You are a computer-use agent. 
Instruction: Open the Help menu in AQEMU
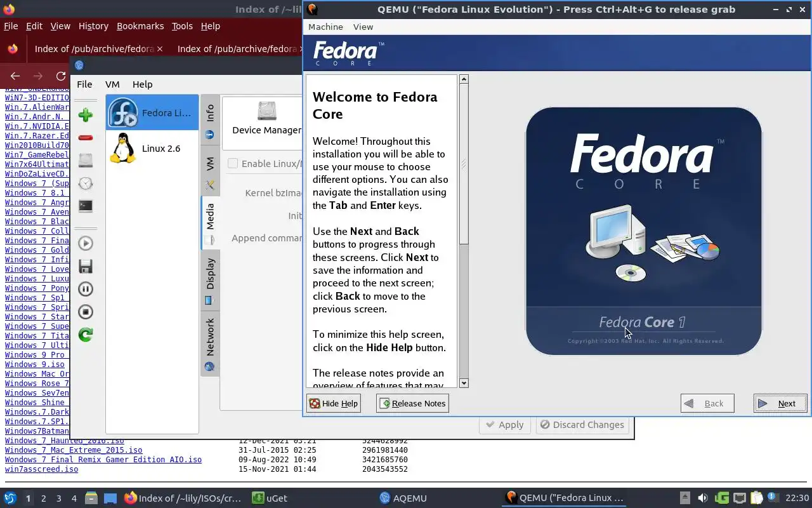coord(142,84)
